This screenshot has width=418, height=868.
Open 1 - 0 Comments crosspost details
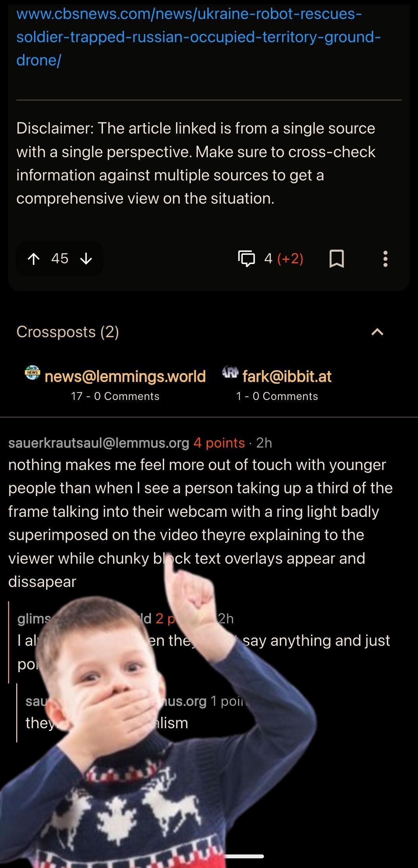click(277, 396)
